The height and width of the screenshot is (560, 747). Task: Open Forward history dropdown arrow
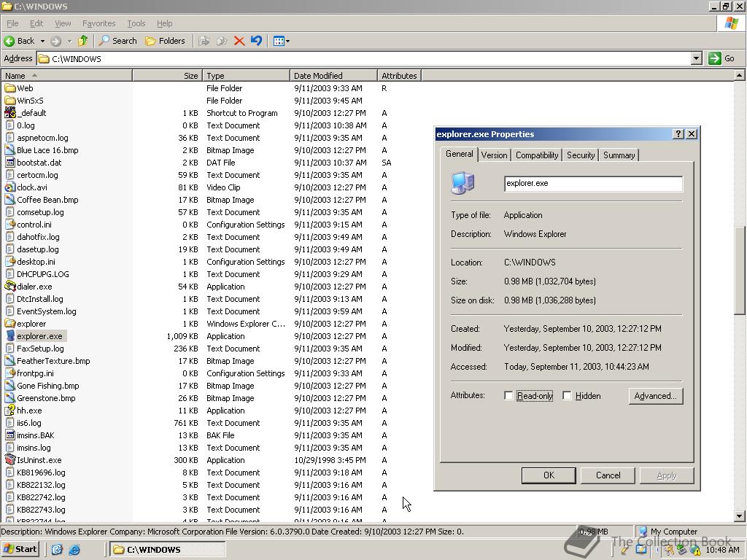(69, 41)
